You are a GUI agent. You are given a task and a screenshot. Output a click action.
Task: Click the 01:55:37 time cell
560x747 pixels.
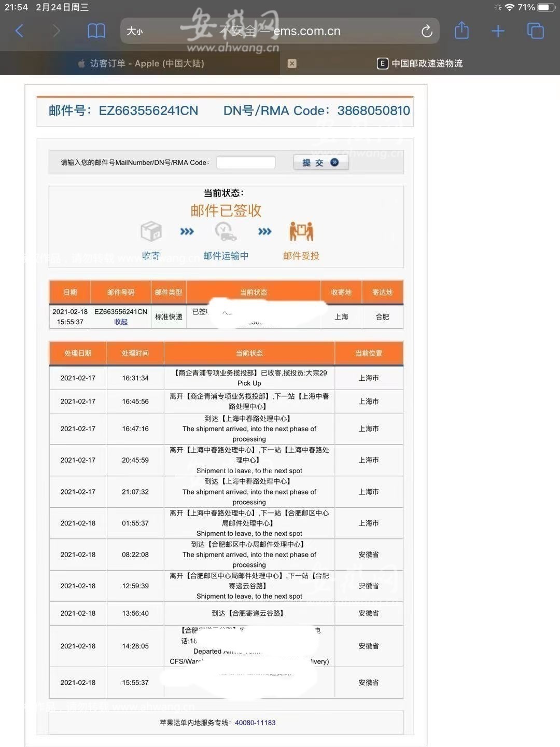[135, 523]
